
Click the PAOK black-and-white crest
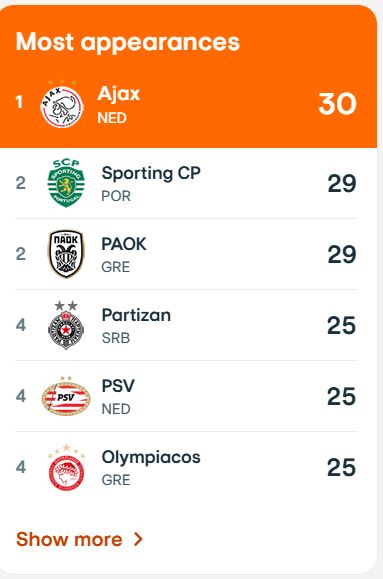pos(66,254)
